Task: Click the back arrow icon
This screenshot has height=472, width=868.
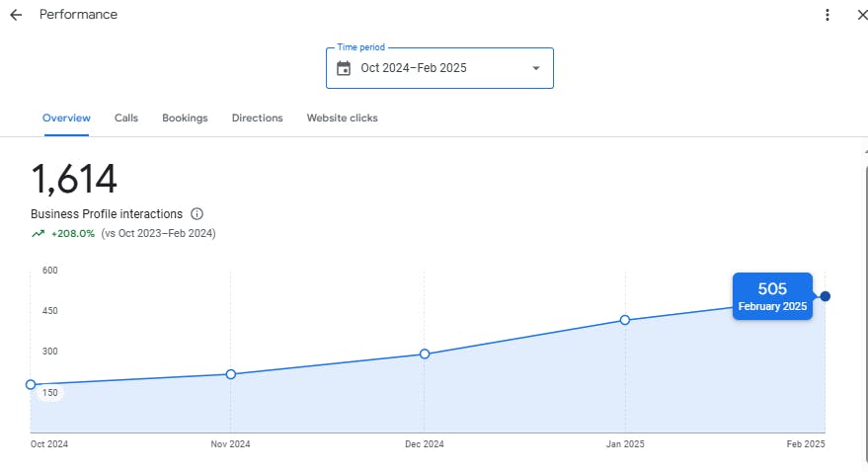Action: pos(16,15)
